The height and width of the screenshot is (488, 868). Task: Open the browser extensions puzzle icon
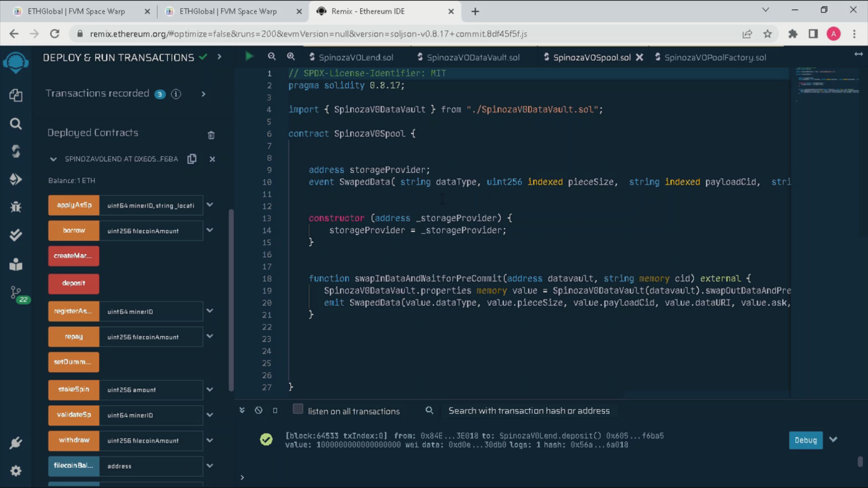click(x=793, y=34)
